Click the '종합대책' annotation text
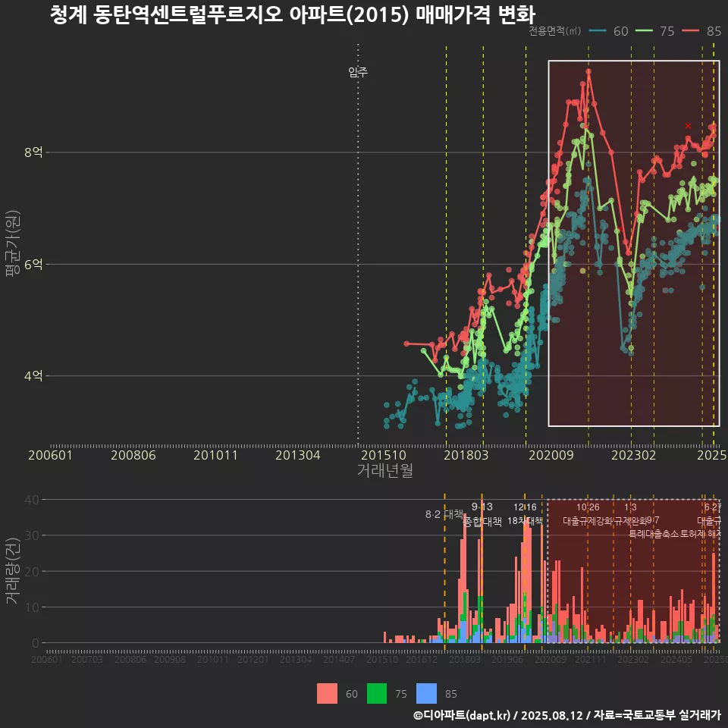Screen dimensions: 728x728 point(482,522)
